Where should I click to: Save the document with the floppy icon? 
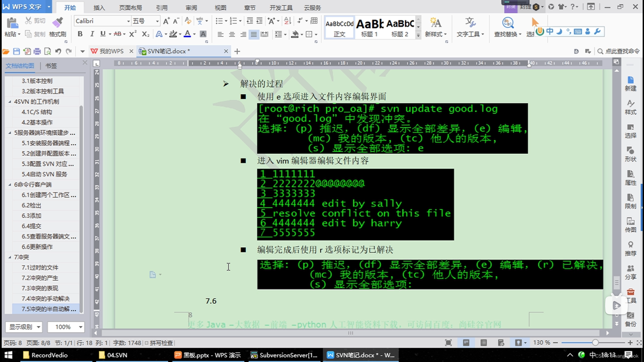pyautogui.click(x=16, y=51)
